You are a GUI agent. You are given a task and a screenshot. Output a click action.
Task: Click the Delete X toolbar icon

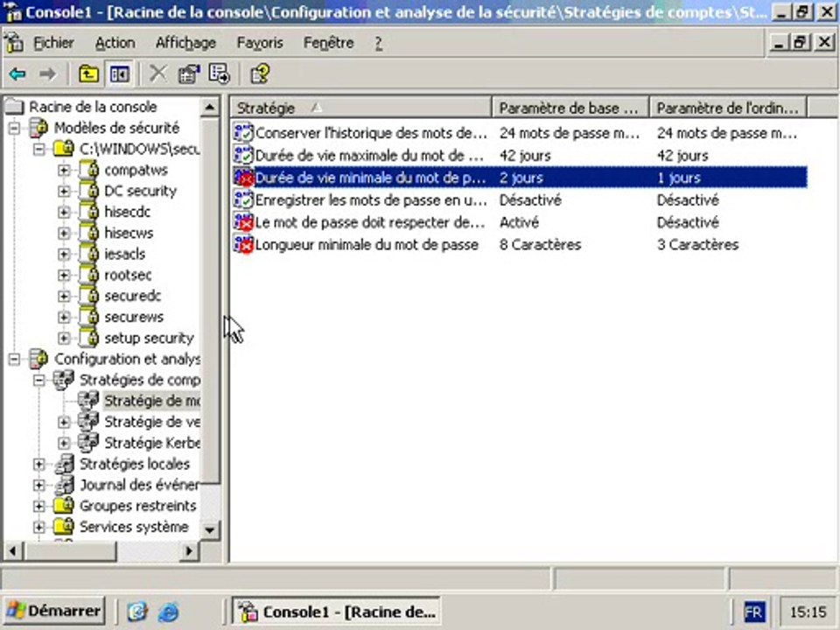click(158, 73)
